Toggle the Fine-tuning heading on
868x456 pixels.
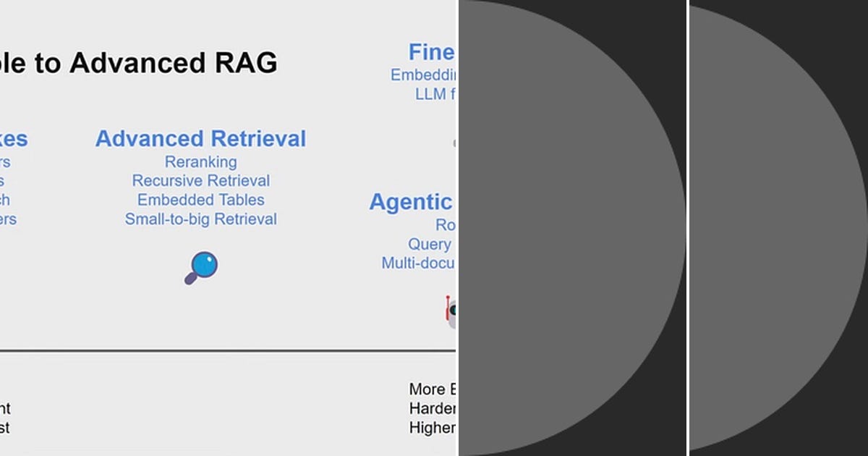click(x=433, y=51)
